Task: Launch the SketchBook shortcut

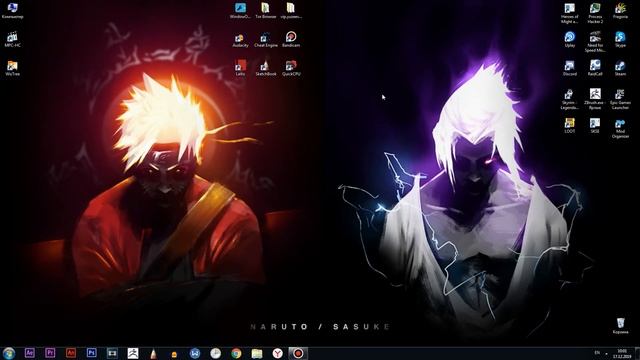Action: 266,68
